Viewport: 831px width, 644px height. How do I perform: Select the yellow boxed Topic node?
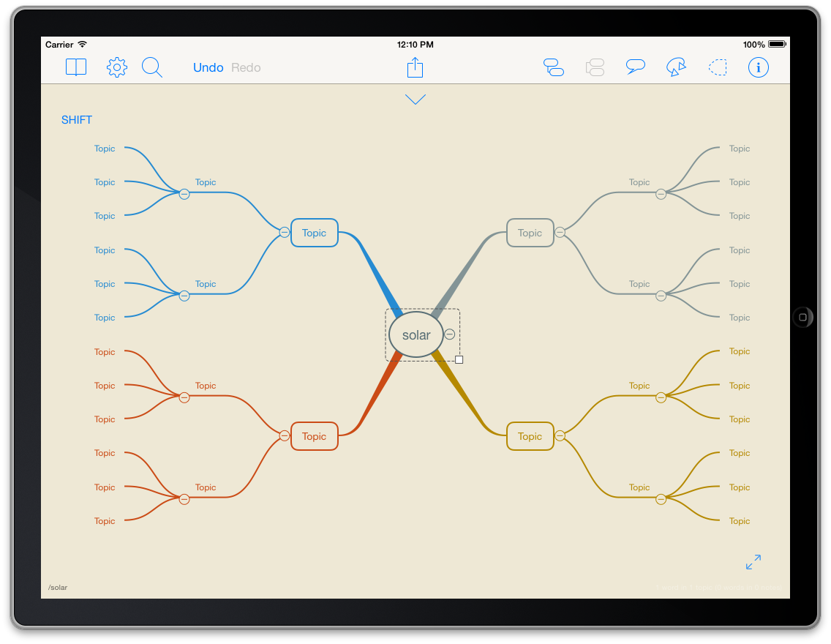(530, 436)
